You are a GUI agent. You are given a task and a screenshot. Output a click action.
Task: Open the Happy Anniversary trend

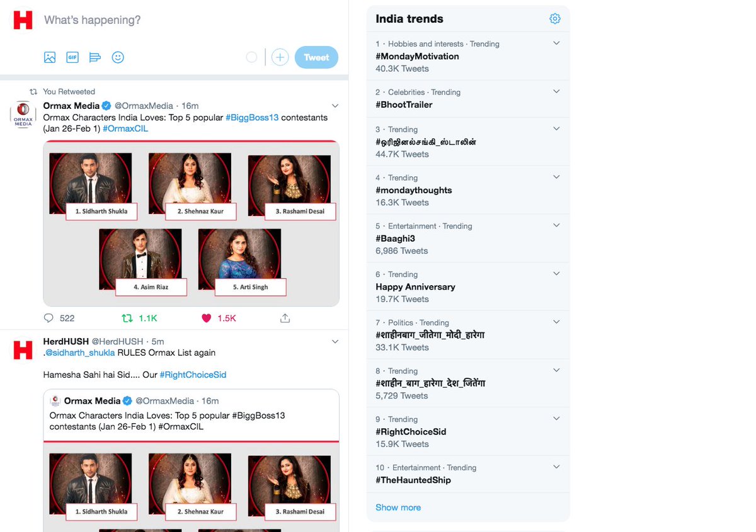point(415,287)
